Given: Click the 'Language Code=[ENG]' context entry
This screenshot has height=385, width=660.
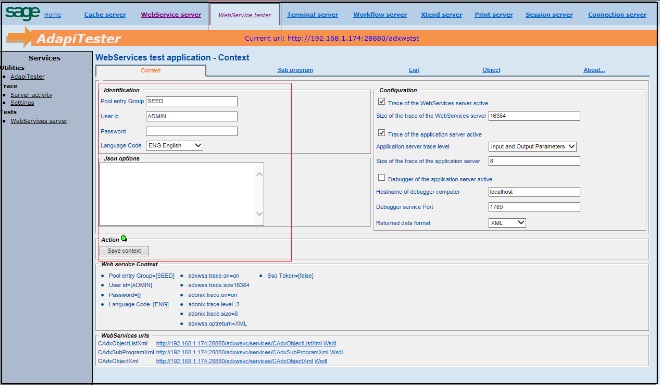Looking at the screenshot, I should coord(139,304).
